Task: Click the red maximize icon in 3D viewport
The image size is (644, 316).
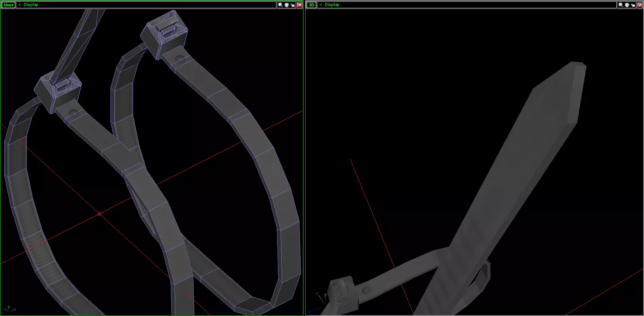Action: coord(640,5)
